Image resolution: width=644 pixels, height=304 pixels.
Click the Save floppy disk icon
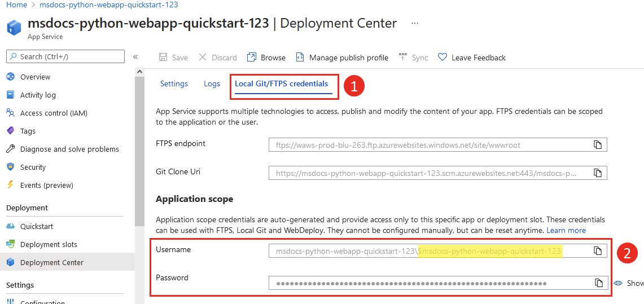pos(163,58)
